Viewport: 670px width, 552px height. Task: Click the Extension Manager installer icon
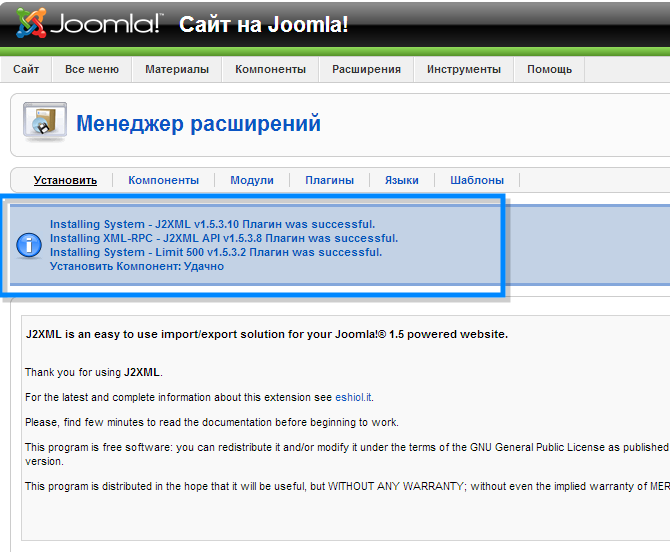(x=44, y=123)
